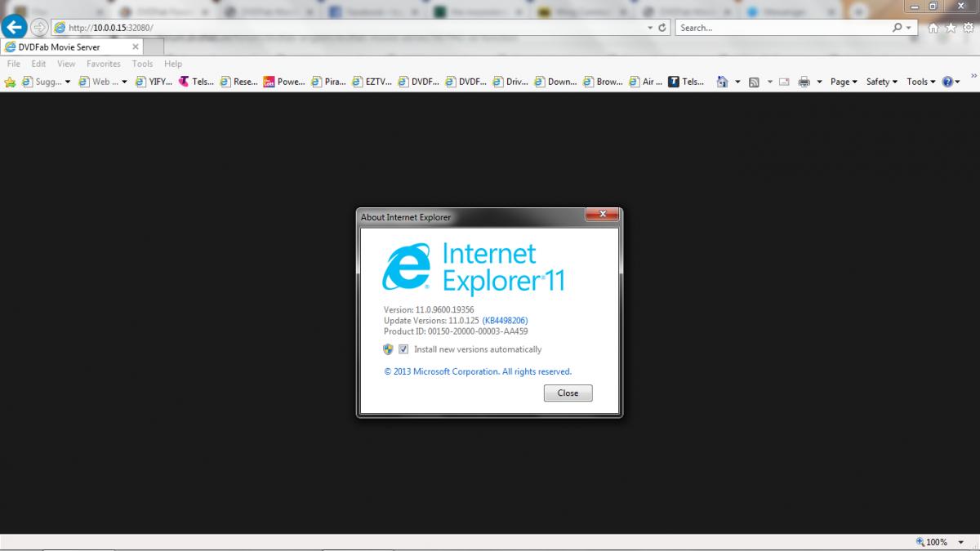The height and width of the screenshot is (551, 980).
Task: Click the 100% zoom level text
Action: tap(937, 542)
